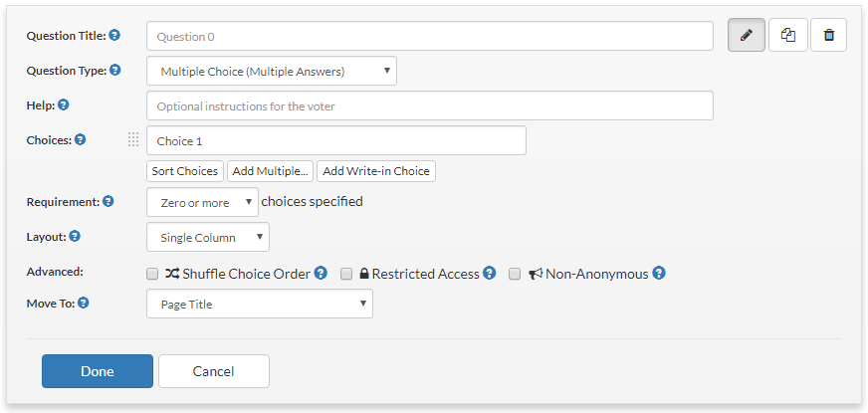Click into the Question Title input field
Viewport: 868px width, 413px height.
(430, 36)
